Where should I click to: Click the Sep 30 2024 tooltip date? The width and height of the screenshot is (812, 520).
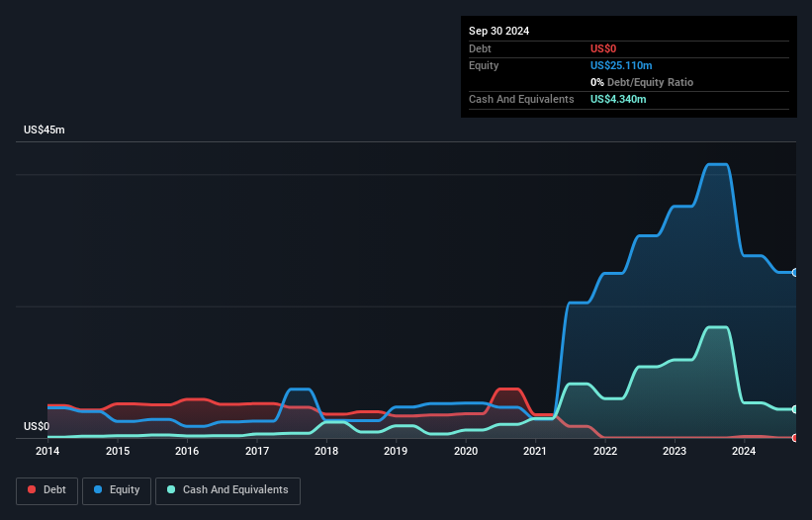click(498, 31)
